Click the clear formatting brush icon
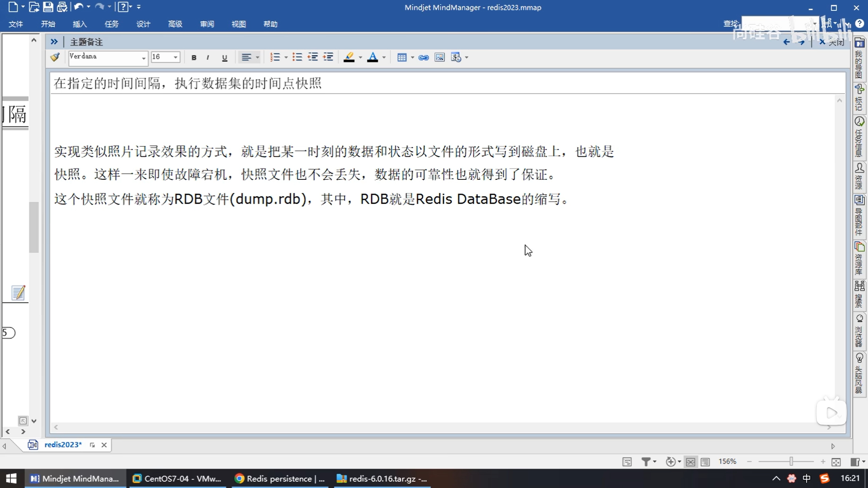Screen dimensions: 868x488 55,57
